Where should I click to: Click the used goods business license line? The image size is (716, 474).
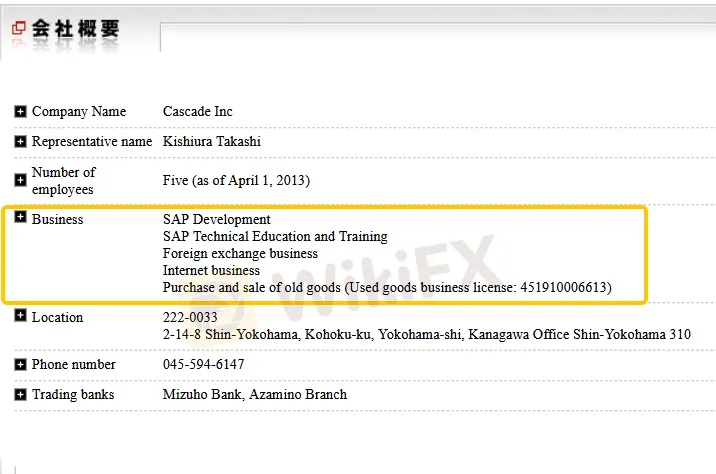tap(387, 288)
